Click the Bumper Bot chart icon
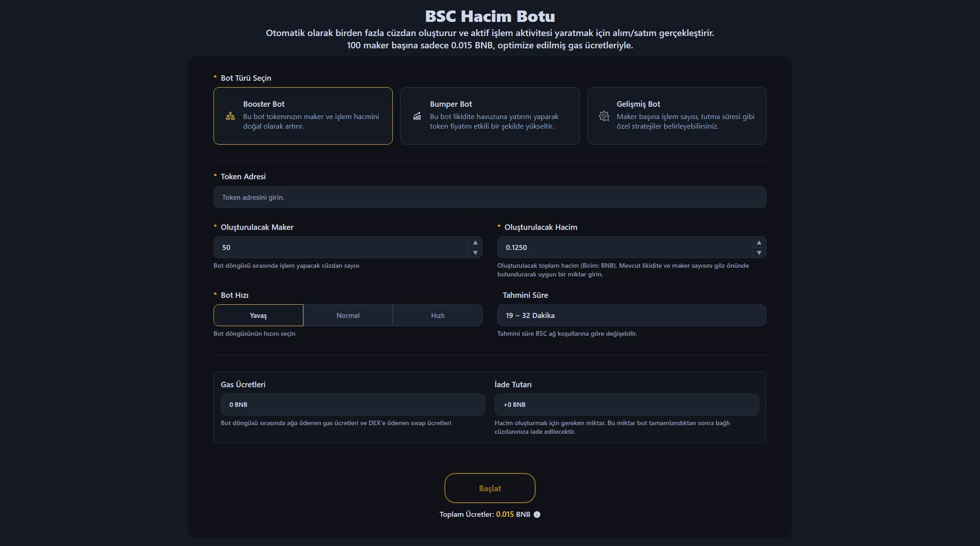The image size is (980, 546). pyautogui.click(x=417, y=116)
